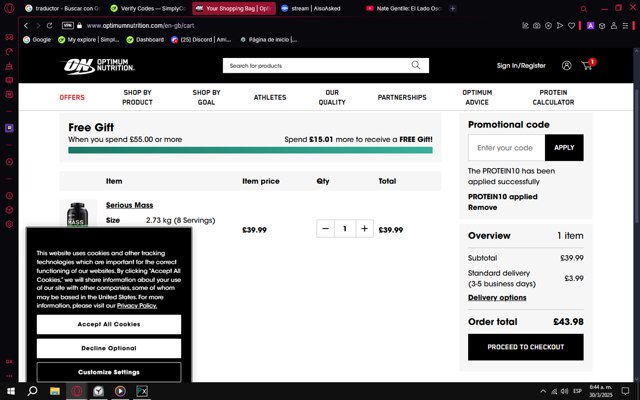Click the Free Gift progress bar
Image resolution: width=640 pixels, height=400 pixels.
click(250, 150)
